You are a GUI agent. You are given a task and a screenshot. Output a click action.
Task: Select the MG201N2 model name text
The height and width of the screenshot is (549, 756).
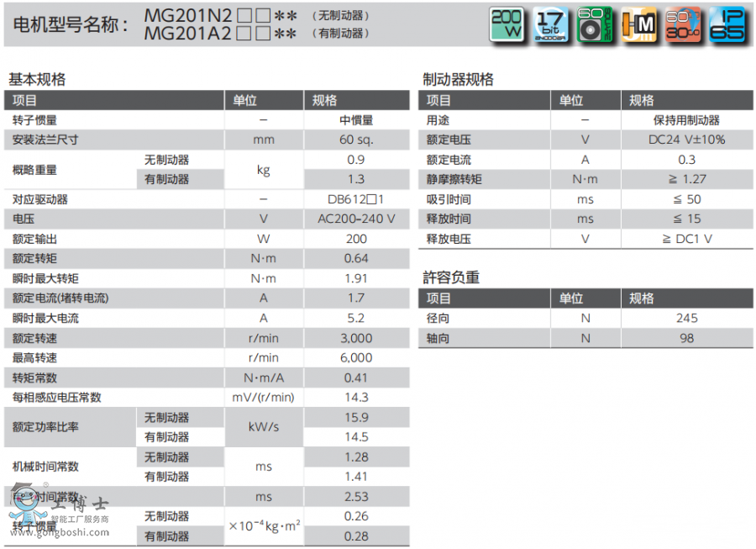coord(187,15)
